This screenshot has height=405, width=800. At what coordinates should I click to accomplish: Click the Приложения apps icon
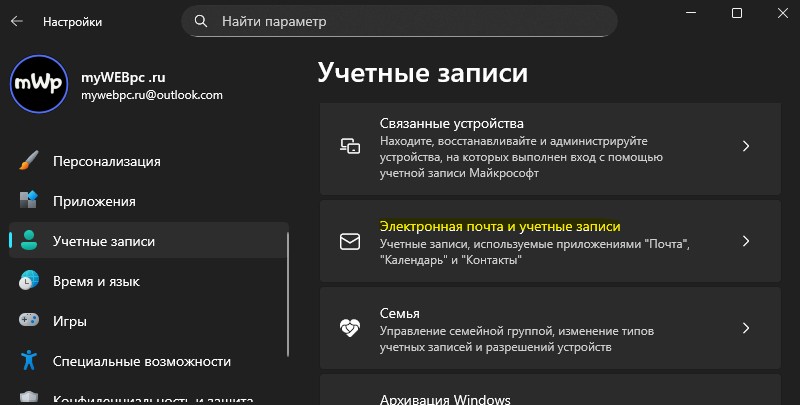click(x=29, y=201)
